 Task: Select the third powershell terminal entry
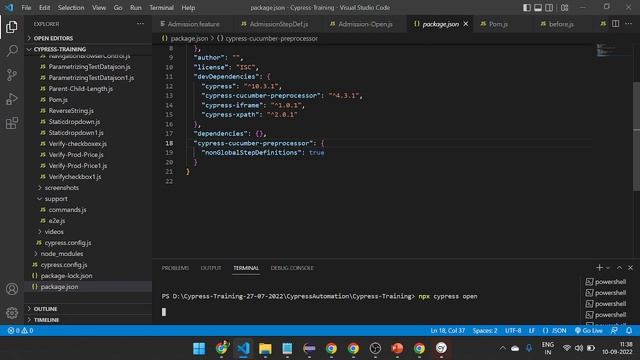tap(606, 304)
